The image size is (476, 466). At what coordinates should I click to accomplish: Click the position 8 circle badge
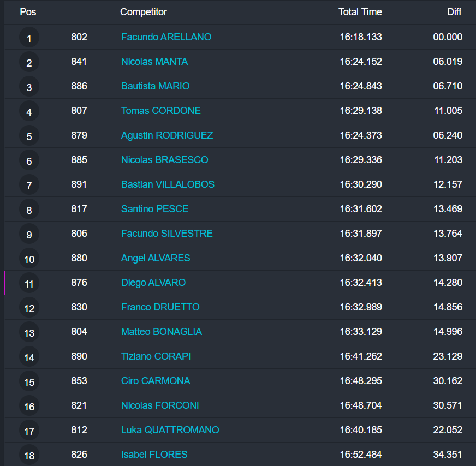[x=29, y=210]
